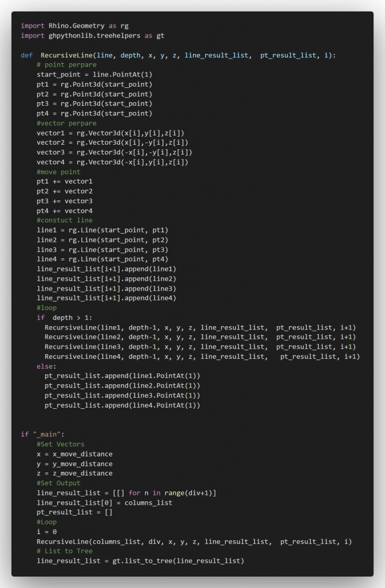This screenshot has height=588, width=385.
Task: Click the 'vector3 = rg.Vector3d' assignment line
Action: pos(114,152)
